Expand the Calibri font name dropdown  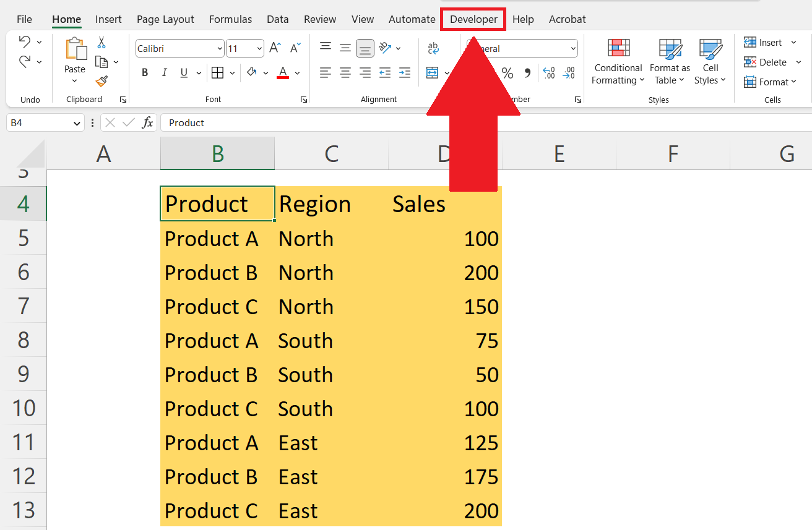pos(220,48)
